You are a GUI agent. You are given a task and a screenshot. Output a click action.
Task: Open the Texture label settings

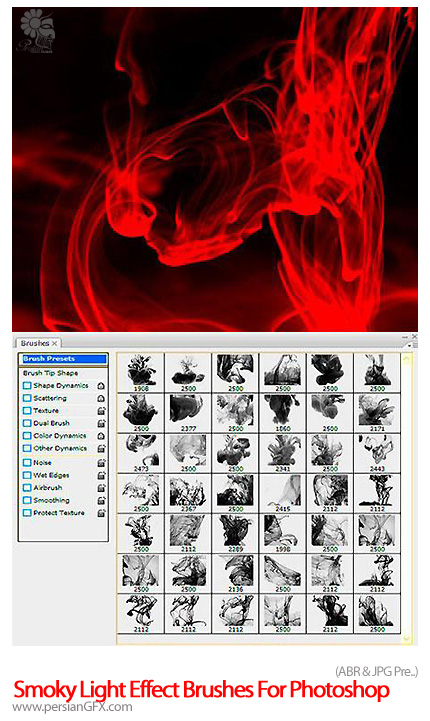click(x=46, y=410)
